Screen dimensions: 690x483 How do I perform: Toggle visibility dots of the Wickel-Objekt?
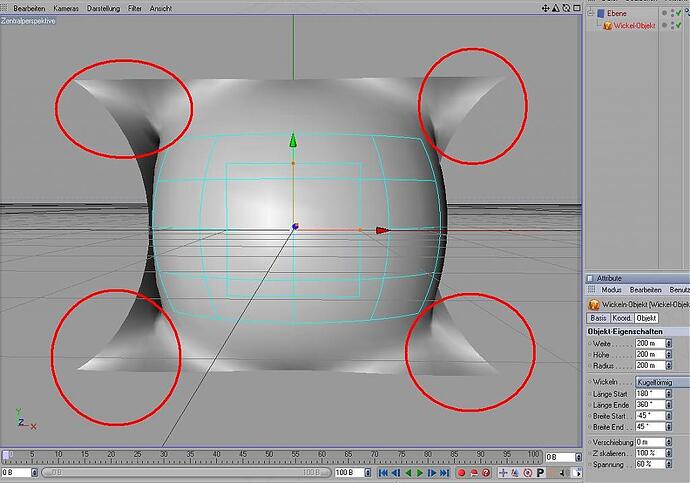point(672,26)
